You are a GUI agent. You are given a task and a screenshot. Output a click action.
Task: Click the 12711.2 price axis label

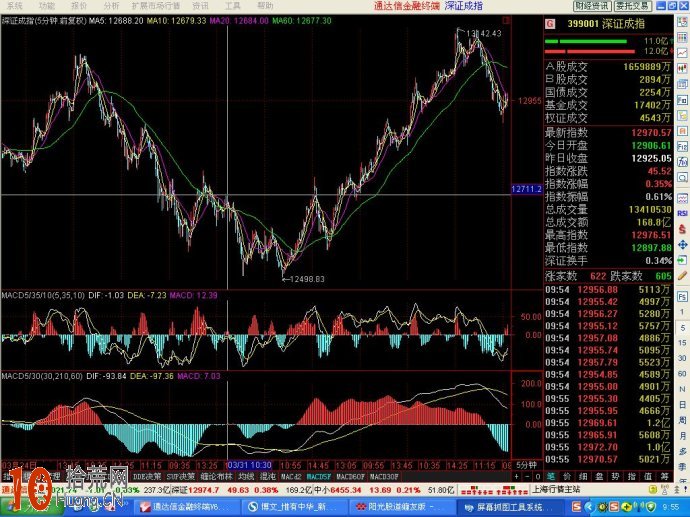[x=527, y=189]
